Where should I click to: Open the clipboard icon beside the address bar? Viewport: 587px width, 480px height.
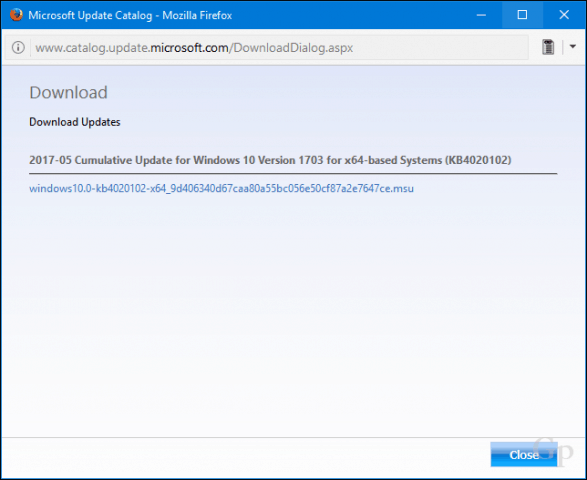tap(548, 47)
